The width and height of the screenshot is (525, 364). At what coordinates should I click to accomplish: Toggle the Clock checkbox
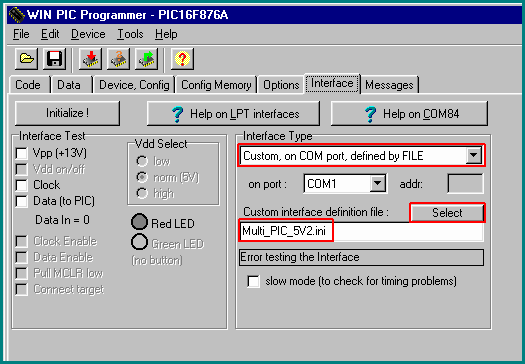click(x=22, y=185)
